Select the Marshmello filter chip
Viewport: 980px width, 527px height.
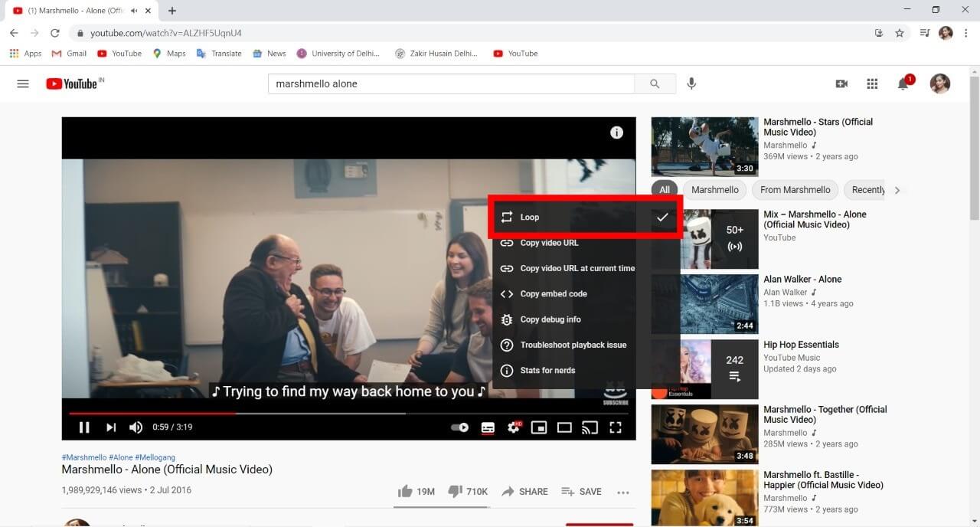pos(714,190)
